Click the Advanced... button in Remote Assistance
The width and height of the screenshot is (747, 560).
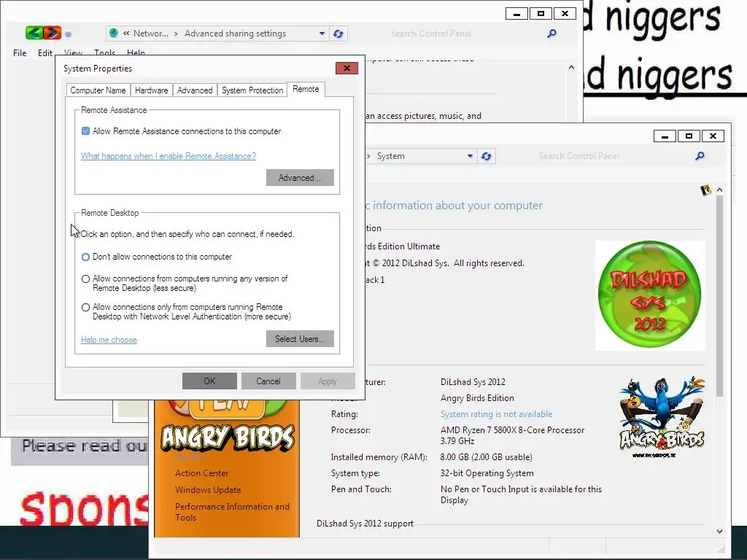tap(300, 178)
